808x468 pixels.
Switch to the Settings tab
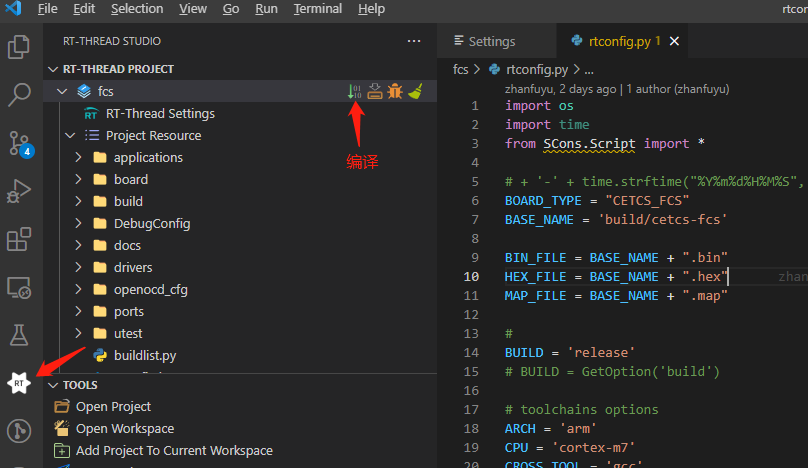[497, 41]
